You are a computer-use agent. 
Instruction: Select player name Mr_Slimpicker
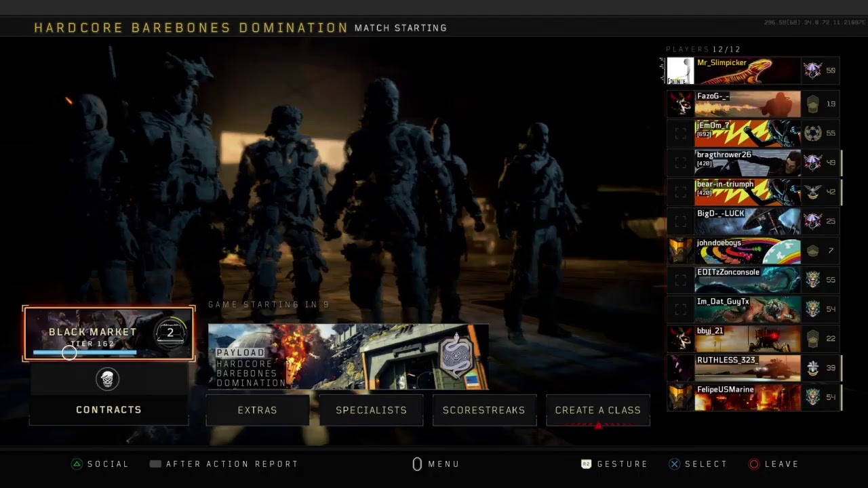pos(722,63)
